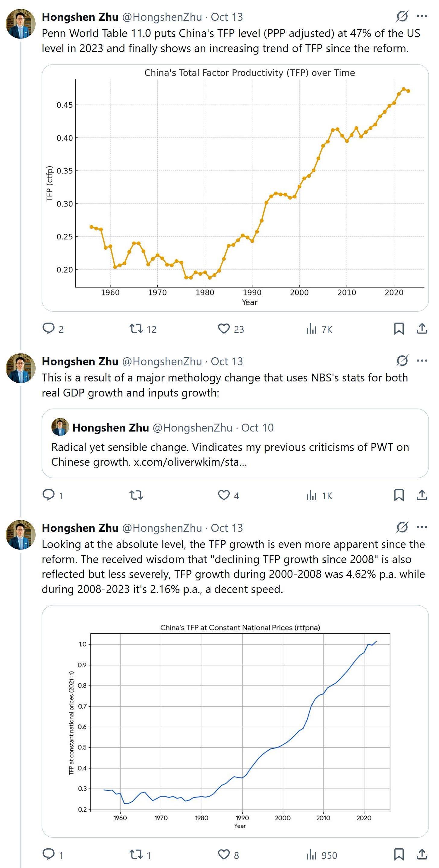The image size is (439, 868).
Task: View analytics showing 950 views
Action: pos(321,854)
